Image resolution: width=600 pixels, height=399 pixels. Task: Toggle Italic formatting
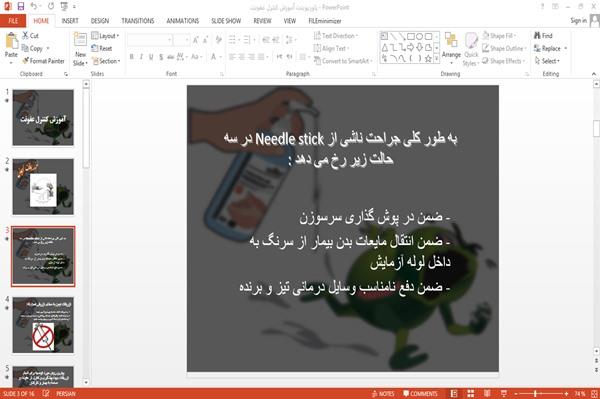(141, 57)
